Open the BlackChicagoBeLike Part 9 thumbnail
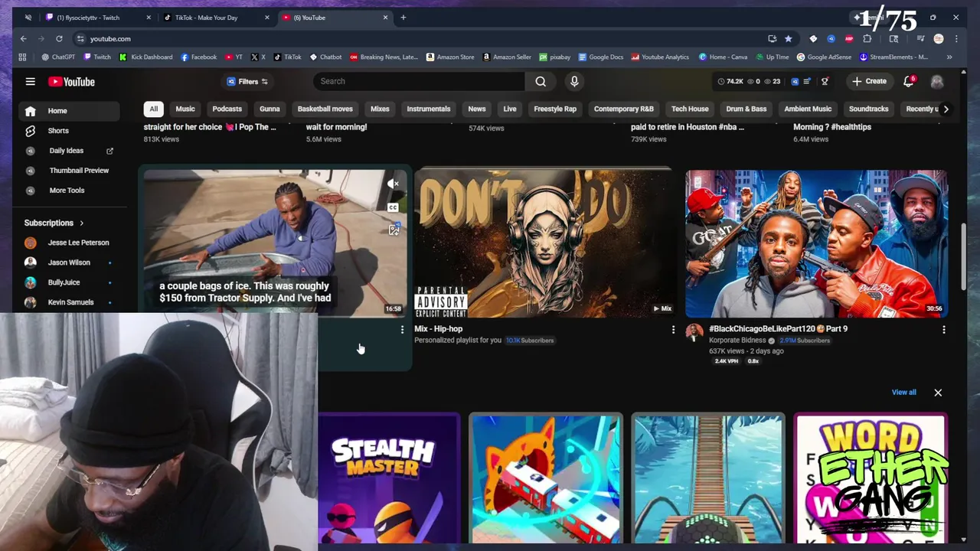980x551 pixels. (816, 243)
